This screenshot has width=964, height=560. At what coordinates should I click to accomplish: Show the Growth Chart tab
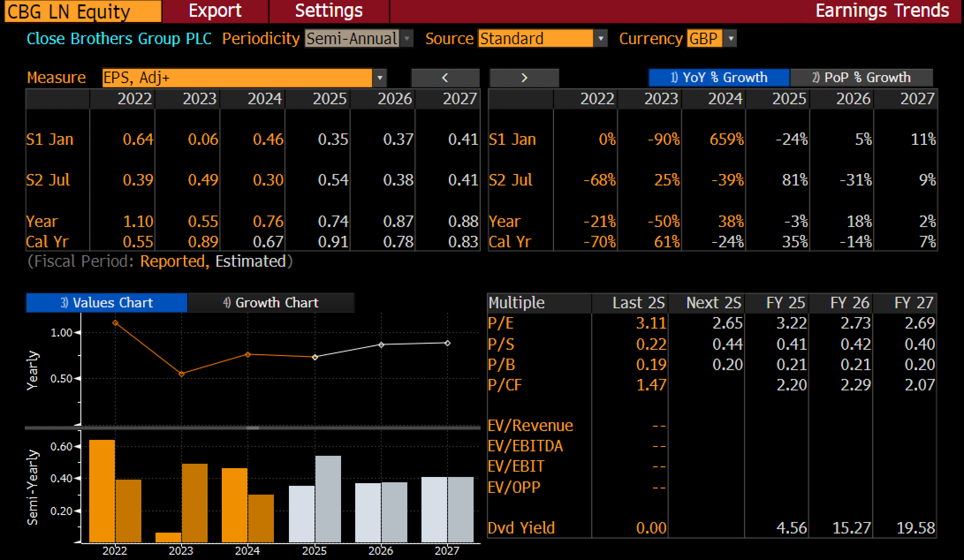point(271,303)
